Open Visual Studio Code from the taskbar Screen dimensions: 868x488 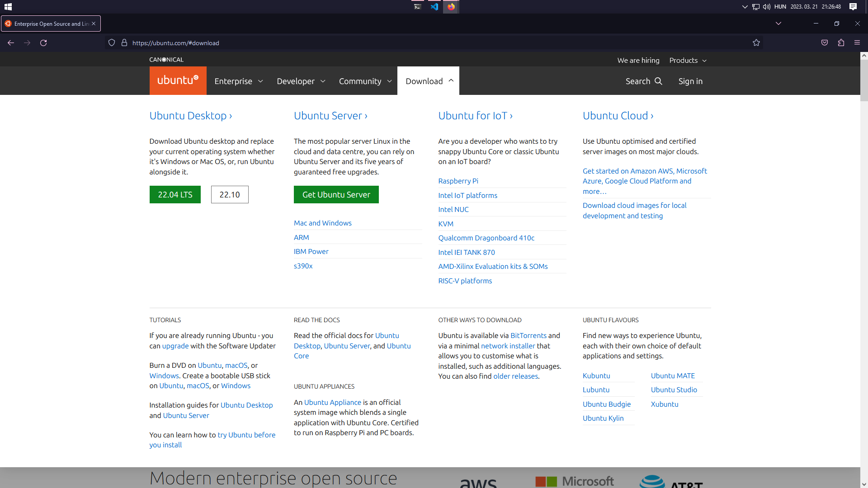(x=434, y=7)
